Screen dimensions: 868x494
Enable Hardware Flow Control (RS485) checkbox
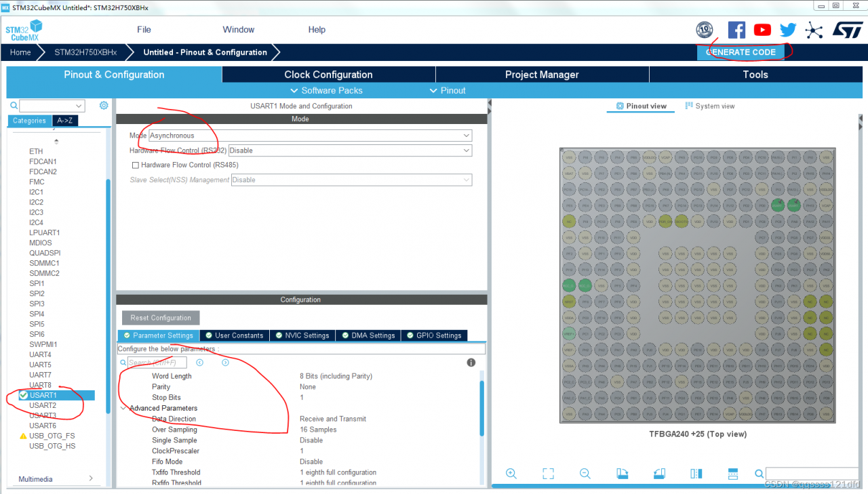(136, 165)
